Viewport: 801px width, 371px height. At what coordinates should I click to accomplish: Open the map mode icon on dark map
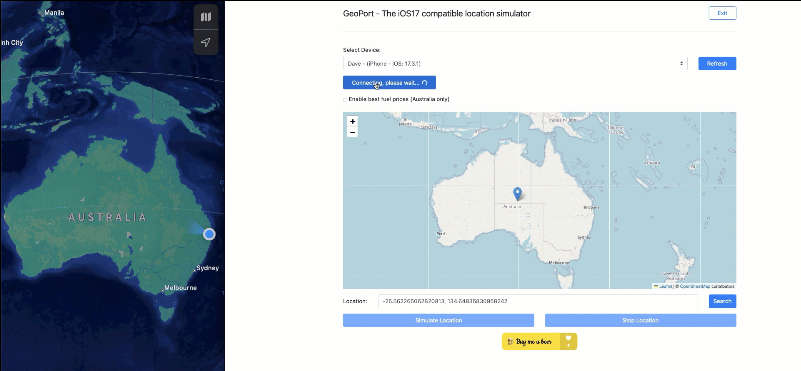(206, 17)
